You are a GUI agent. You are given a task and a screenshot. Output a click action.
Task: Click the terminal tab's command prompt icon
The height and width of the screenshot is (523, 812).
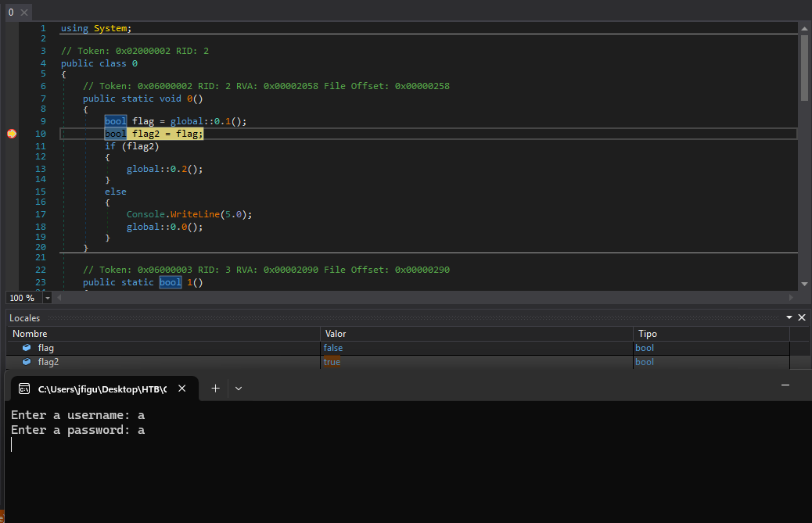[x=24, y=389]
